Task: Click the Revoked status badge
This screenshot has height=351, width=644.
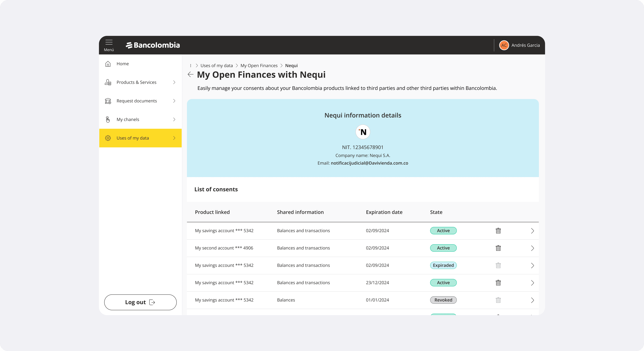Action: tap(443, 300)
